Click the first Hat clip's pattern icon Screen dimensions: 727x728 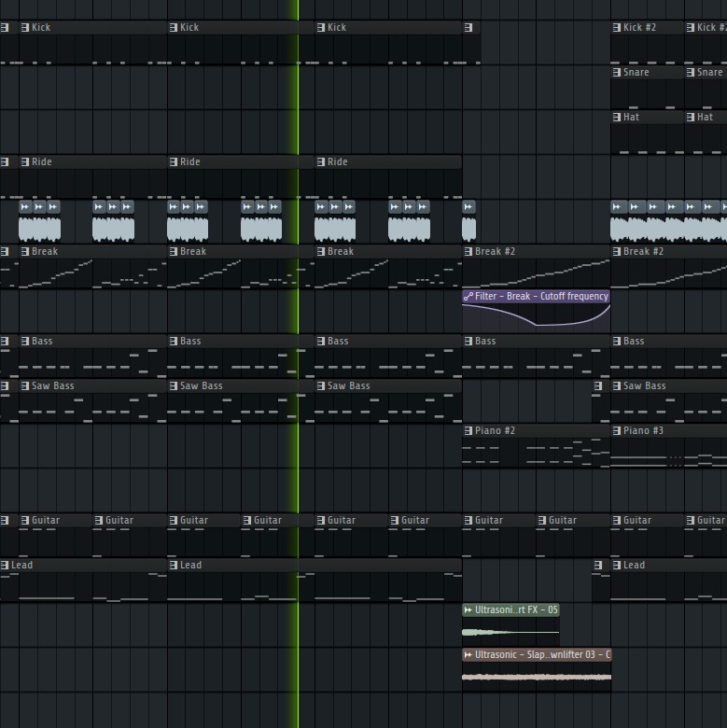[617, 117]
